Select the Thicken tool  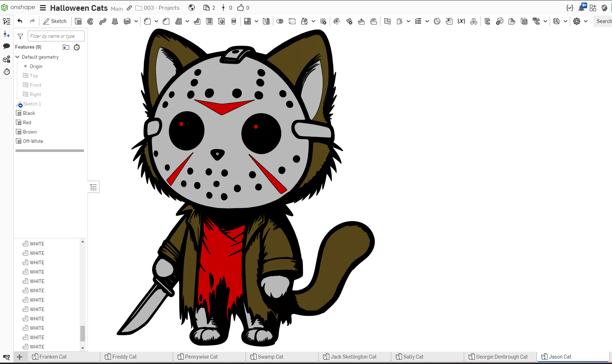127,21
